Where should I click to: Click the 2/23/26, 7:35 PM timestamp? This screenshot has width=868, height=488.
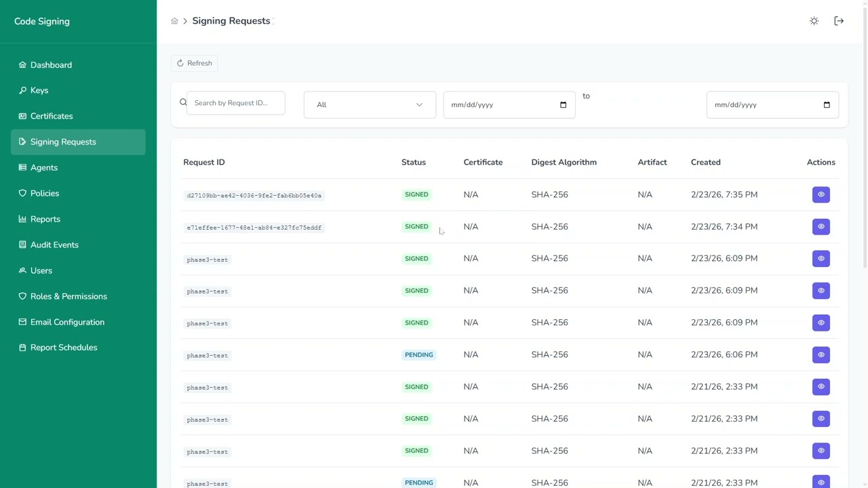point(724,195)
